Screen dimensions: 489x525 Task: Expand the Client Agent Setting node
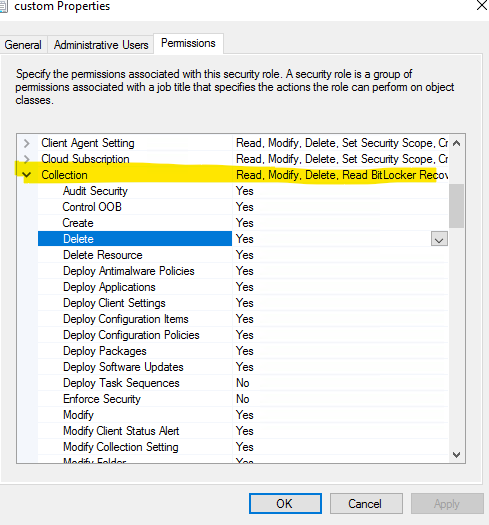click(27, 143)
